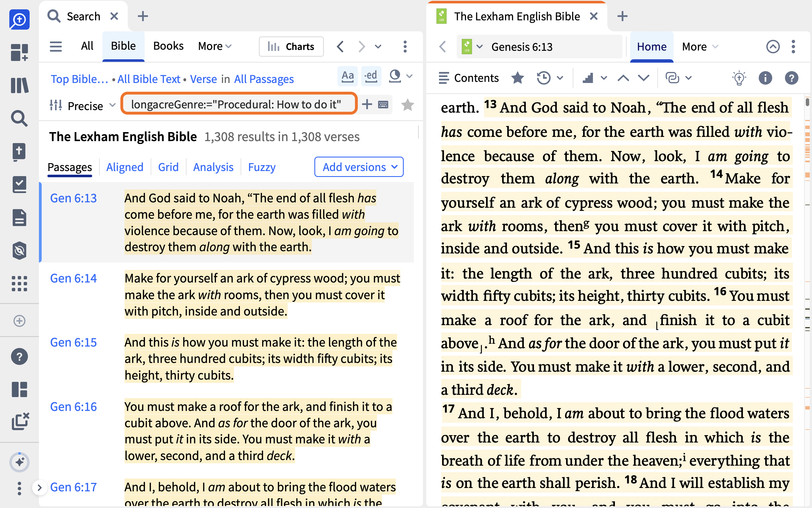Click the close-all-panels icon in sidebar

[x=20, y=421]
